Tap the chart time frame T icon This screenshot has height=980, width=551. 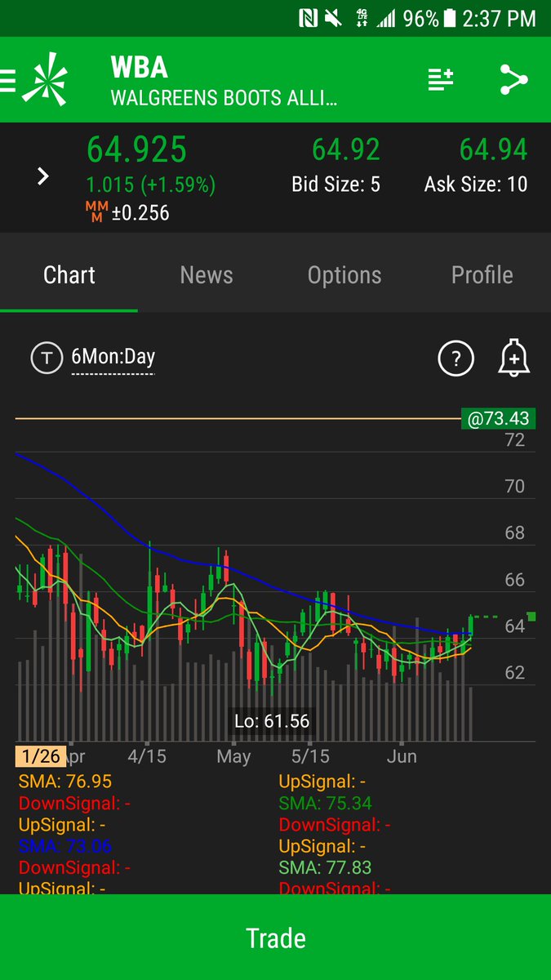click(x=47, y=358)
